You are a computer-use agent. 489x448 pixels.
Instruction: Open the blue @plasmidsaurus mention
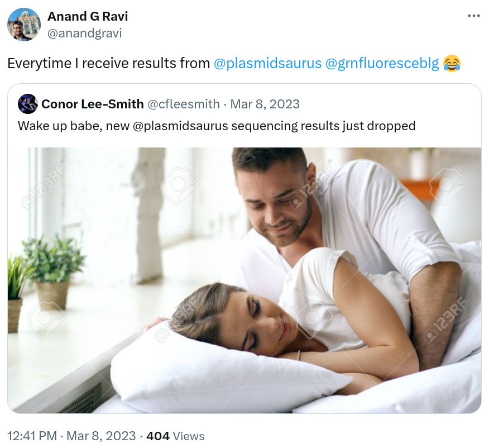click(267, 63)
